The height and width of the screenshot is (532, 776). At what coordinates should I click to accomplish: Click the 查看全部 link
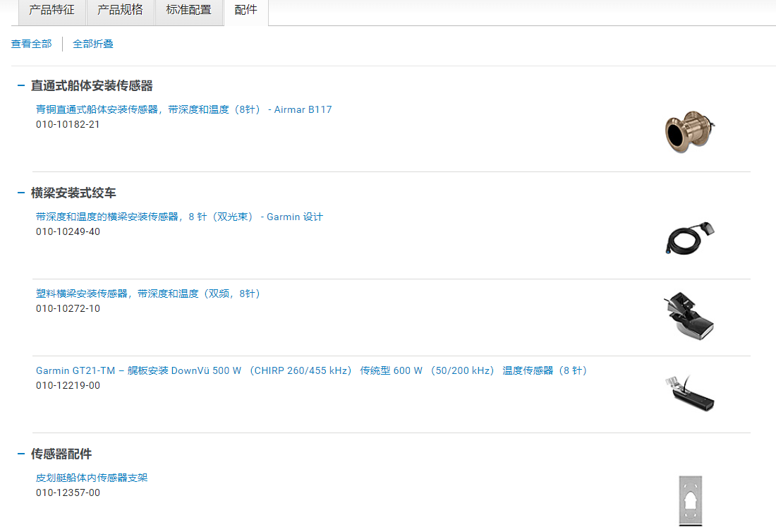click(x=31, y=44)
